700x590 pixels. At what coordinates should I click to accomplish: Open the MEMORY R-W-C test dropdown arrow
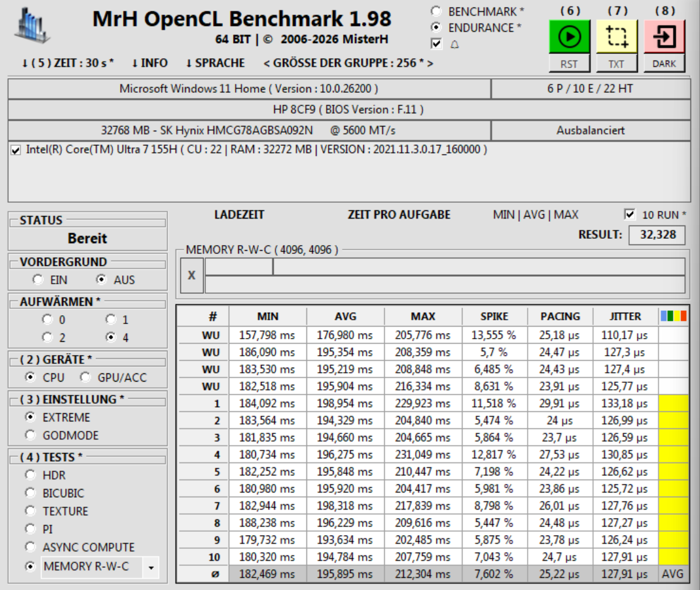click(x=151, y=567)
